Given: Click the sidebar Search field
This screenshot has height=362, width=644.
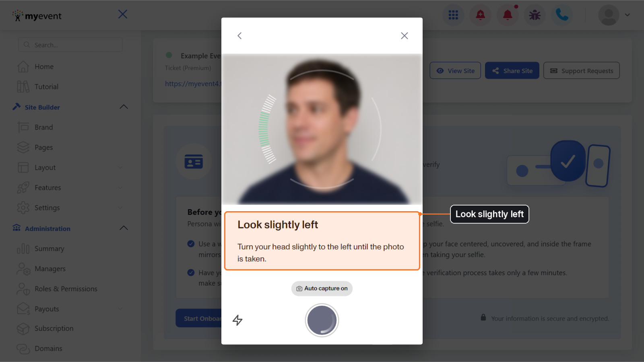Looking at the screenshot, I should 70,45.
